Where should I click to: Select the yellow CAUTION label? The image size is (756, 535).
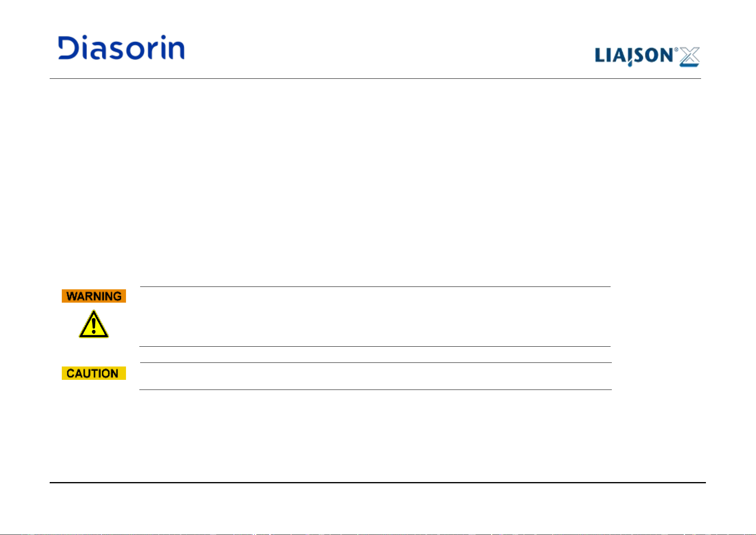click(x=94, y=373)
